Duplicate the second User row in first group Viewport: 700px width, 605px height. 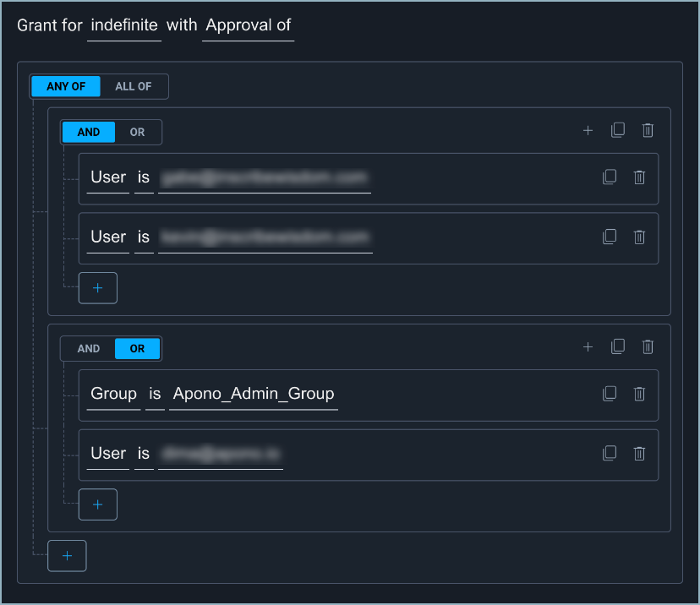610,237
